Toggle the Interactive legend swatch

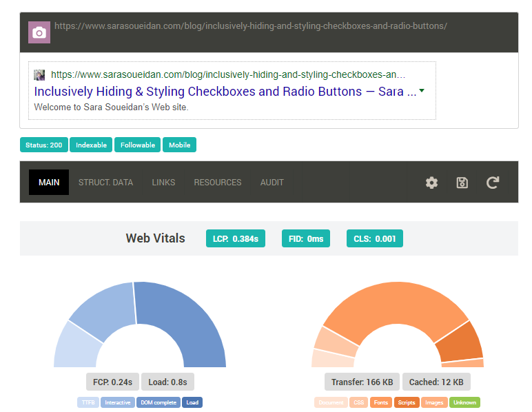[x=118, y=402]
